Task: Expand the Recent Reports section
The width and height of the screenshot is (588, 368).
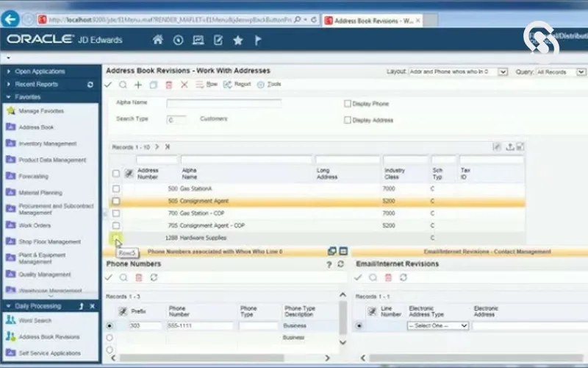Action: pos(9,84)
